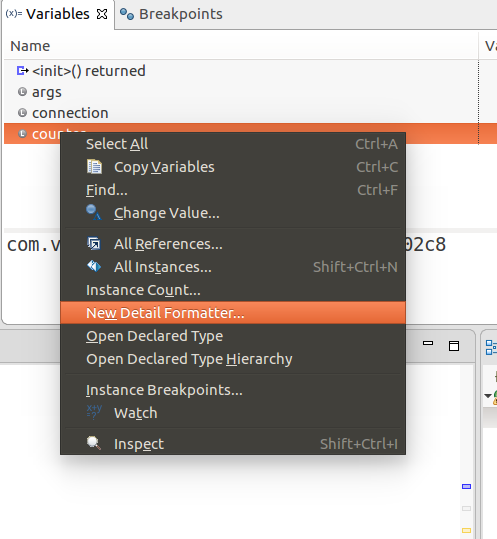Screen dimensions: 497x539
Task: Click the Watch expression icon
Action: 94,412
